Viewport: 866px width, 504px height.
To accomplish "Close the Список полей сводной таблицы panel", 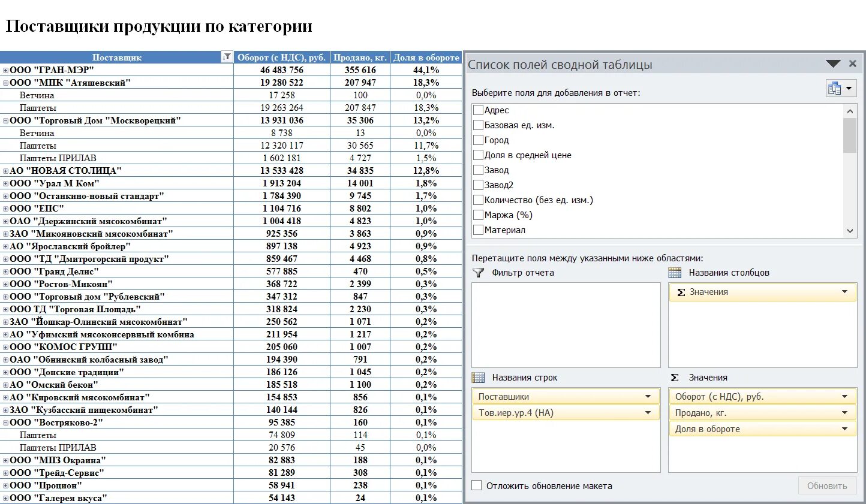I will pos(853,64).
